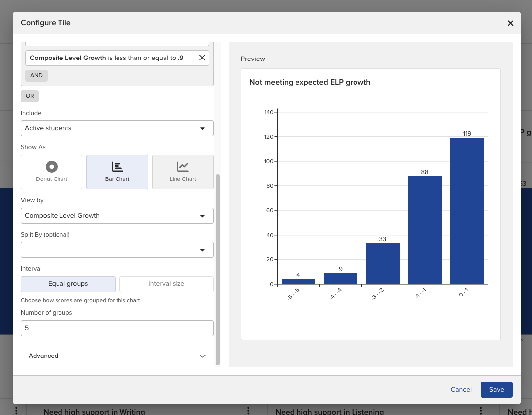The width and height of the screenshot is (532, 415).
Task: Select Bar Chart display option
Action: click(x=117, y=172)
